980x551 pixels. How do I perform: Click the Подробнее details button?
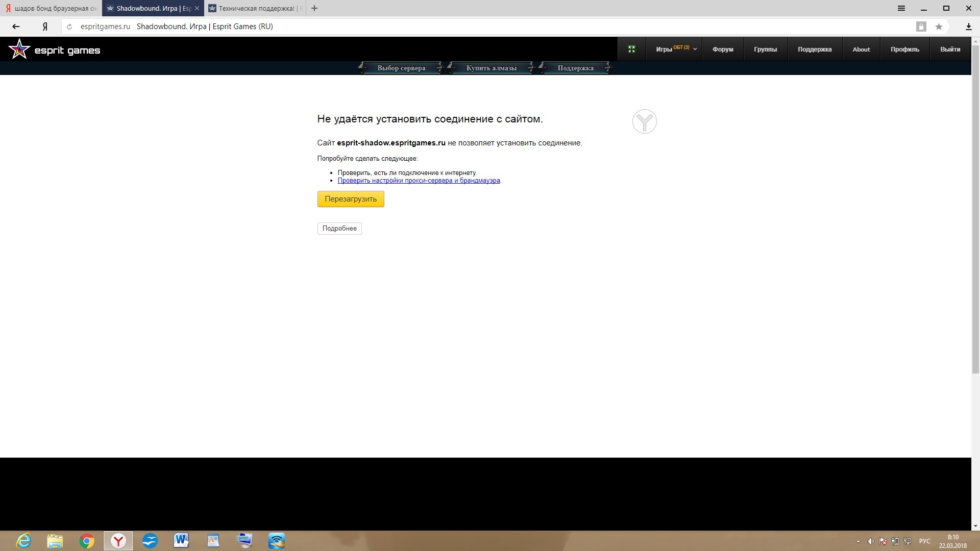339,229
